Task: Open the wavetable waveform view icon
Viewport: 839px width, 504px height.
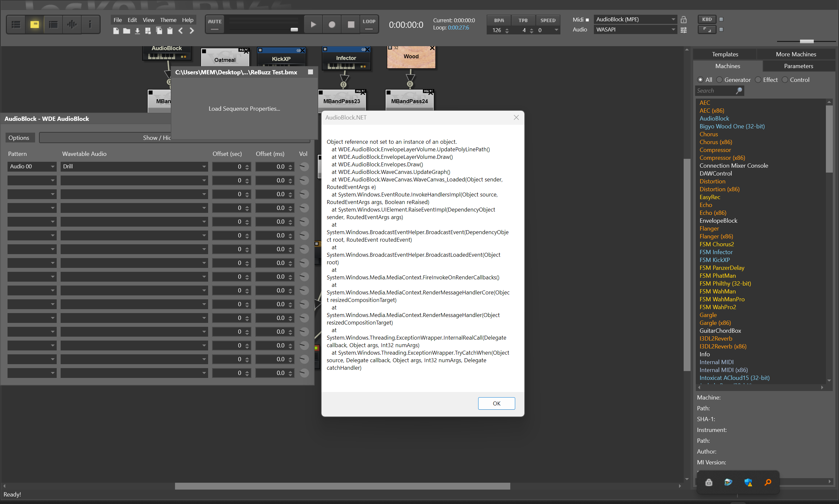Action: pyautogui.click(x=72, y=25)
